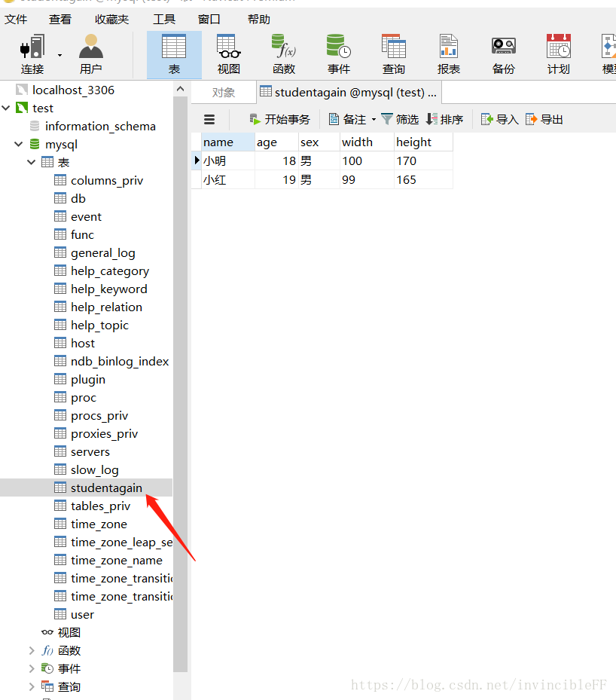Select the plugin table
The height and width of the screenshot is (700, 616).
click(x=88, y=380)
